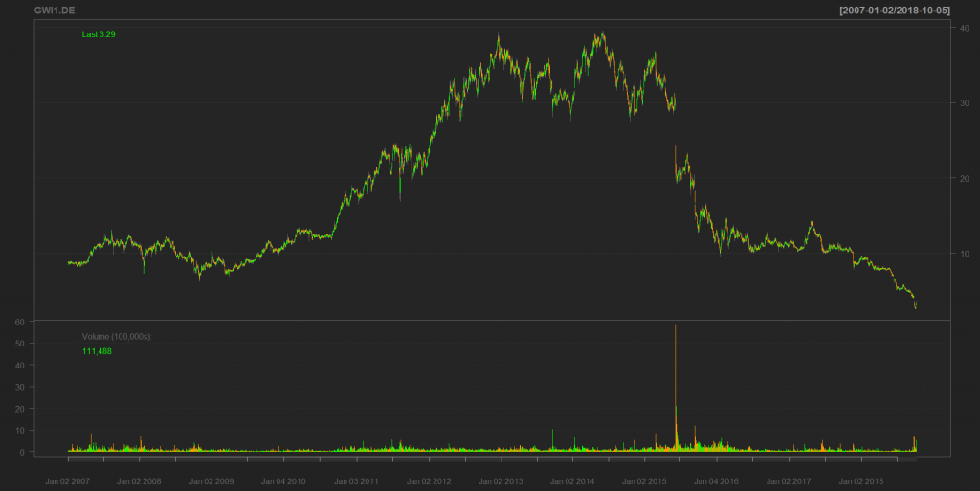980x491 pixels.
Task: Click the 'Jan 04 2016' x-axis label
Action: coord(716,481)
